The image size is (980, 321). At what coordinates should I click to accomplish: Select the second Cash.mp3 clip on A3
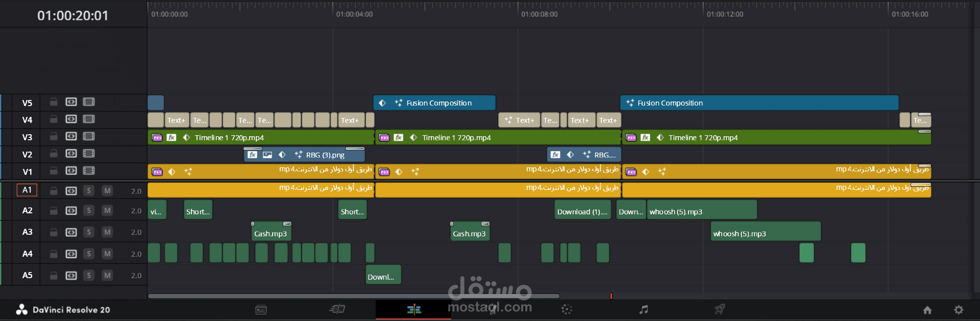[x=470, y=232]
